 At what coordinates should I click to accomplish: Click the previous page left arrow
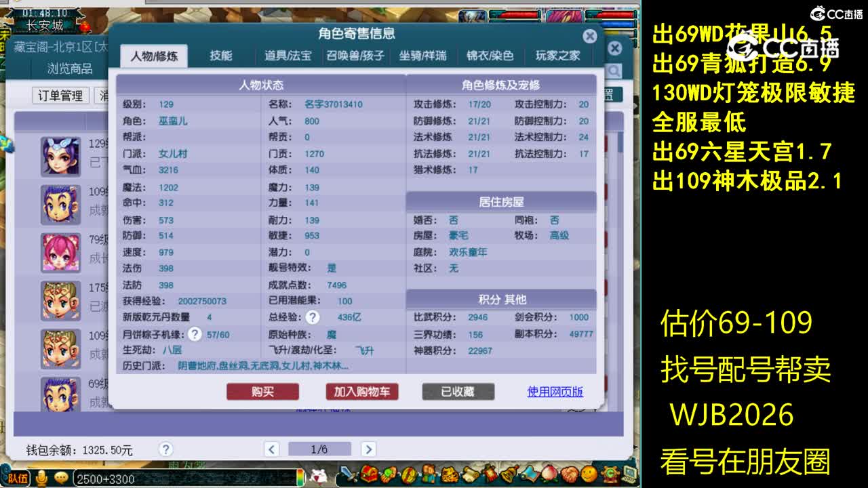coord(271,449)
